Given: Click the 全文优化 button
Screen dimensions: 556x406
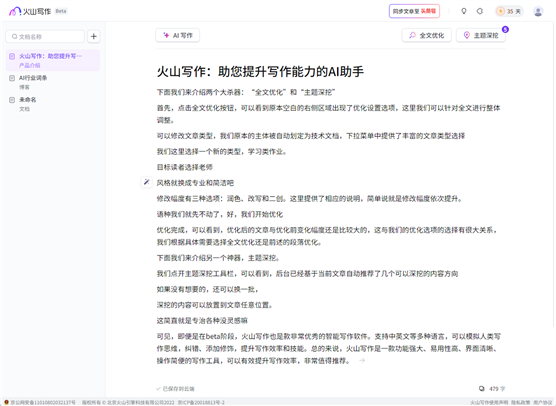Looking at the screenshot, I should [x=426, y=35].
